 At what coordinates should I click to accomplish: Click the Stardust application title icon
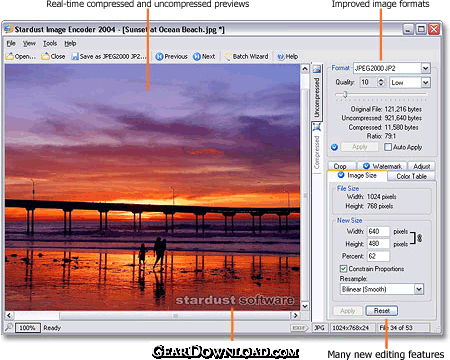[8, 29]
